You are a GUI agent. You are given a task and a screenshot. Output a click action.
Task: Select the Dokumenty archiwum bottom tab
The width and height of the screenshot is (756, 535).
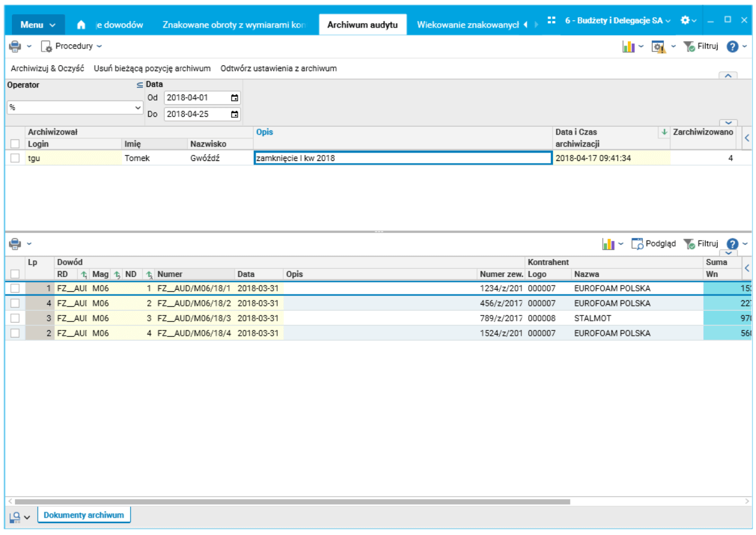click(x=84, y=515)
